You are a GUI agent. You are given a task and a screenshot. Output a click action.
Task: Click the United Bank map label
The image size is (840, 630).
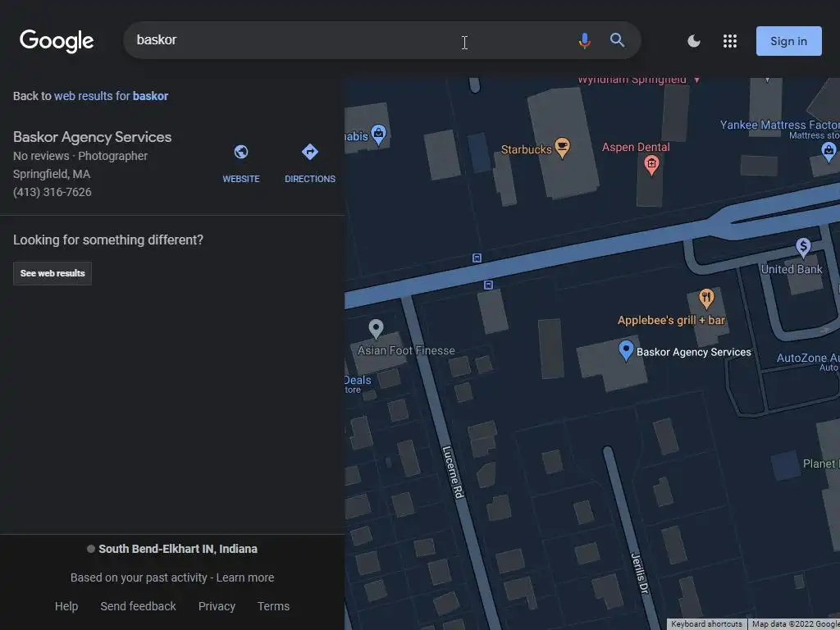(792, 269)
